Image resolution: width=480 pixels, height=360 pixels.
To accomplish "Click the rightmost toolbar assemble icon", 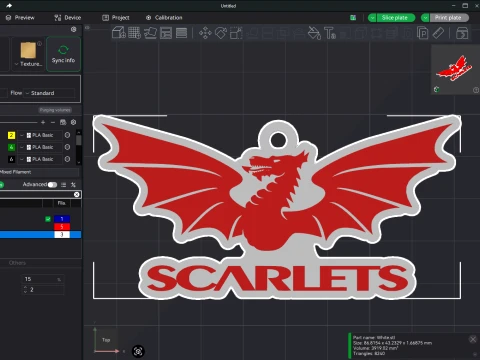I will pos(462,33).
